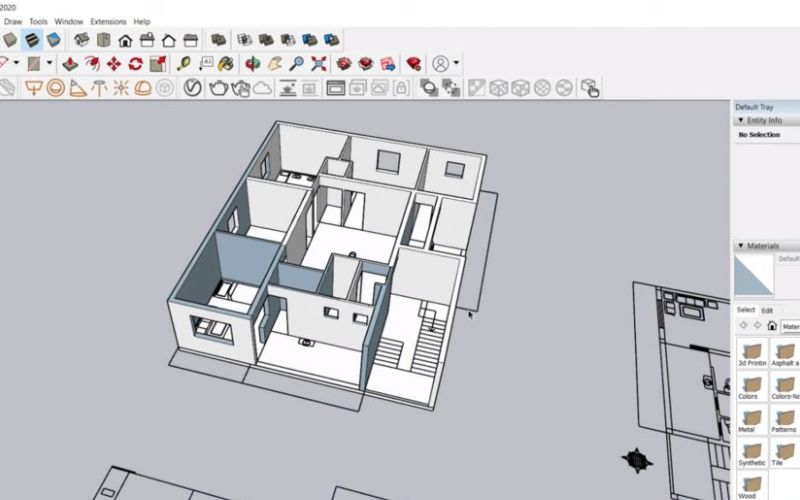800x500 pixels.
Task: Open the arc tool dropdown arrow
Action: coord(16,63)
